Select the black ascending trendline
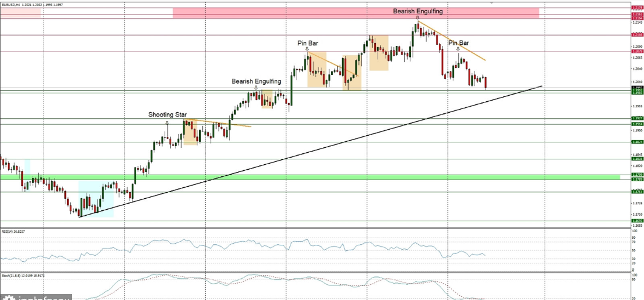The height and width of the screenshot is (300, 644). (303, 150)
